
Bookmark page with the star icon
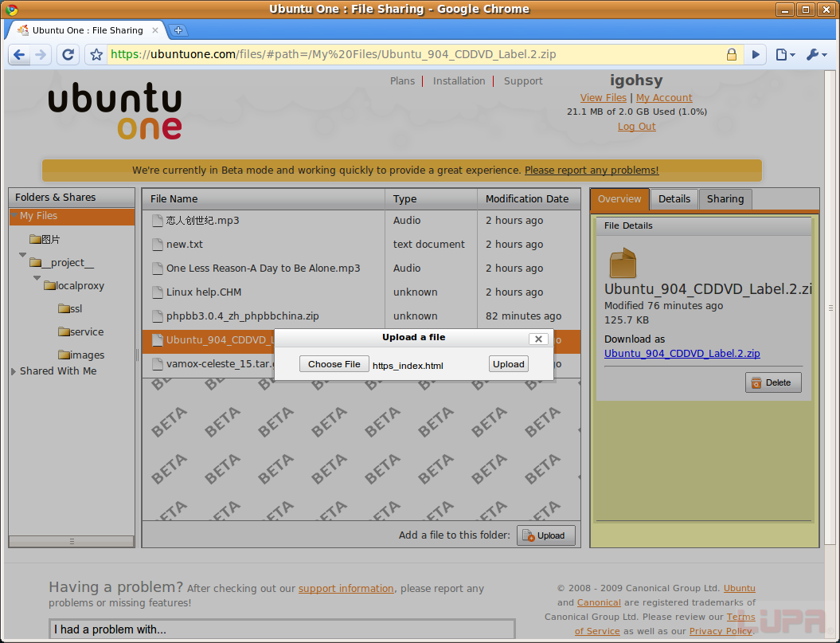[x=96, y=55]
